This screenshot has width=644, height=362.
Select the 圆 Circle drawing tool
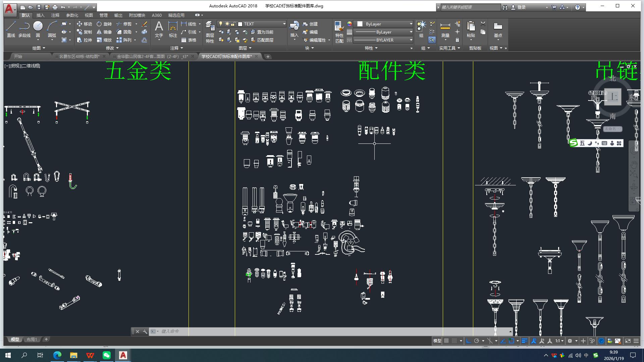(x=38, y=27)
